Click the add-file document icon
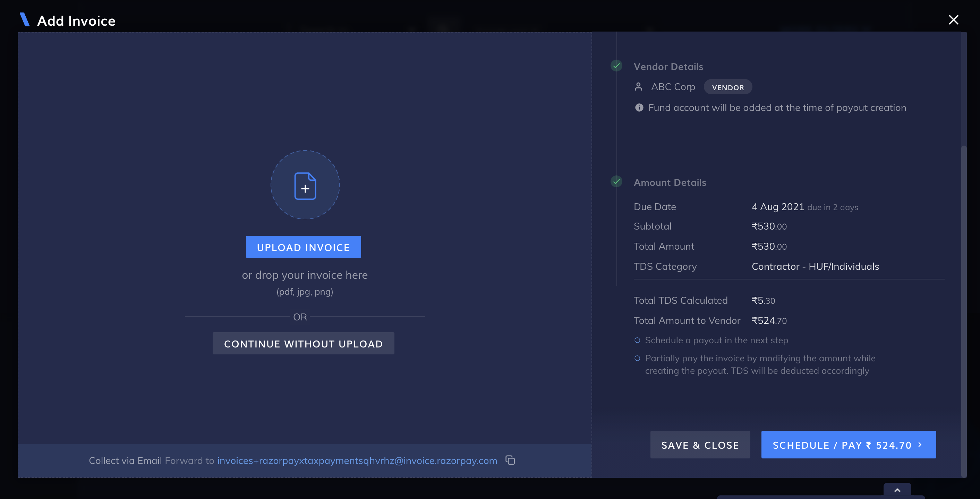 (x=305, y=186)
